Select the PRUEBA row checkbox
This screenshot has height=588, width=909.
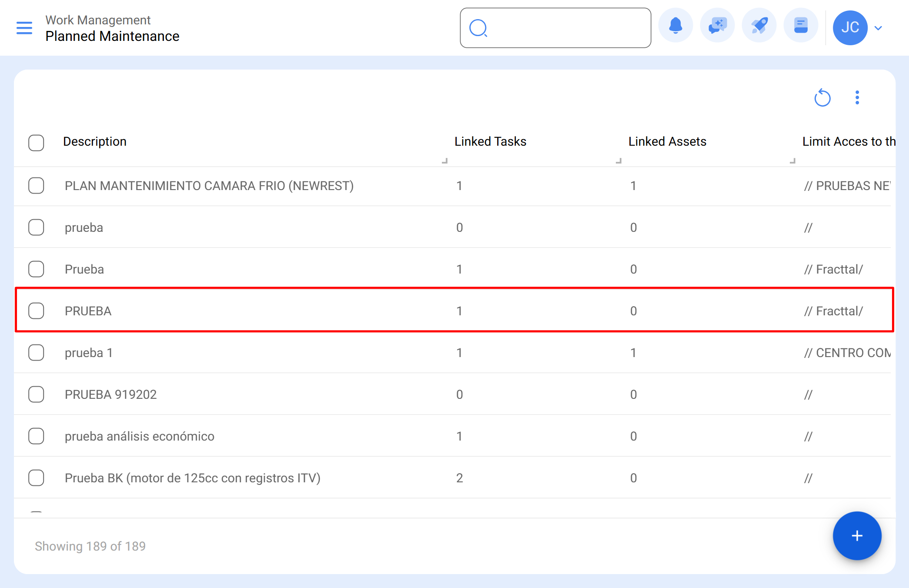[36, 311]
